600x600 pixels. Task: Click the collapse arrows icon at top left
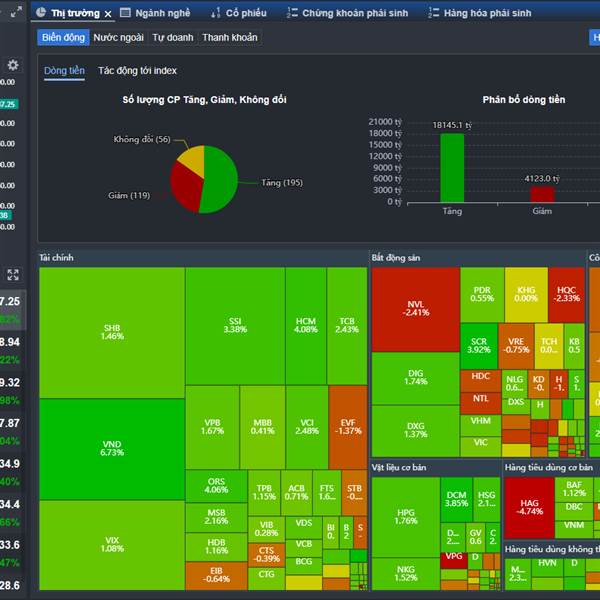tap(16, 12)
